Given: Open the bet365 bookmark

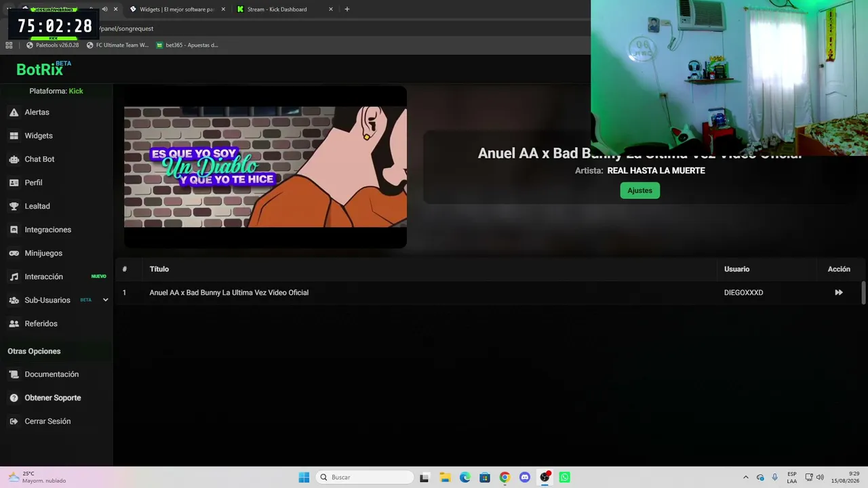Looking at the screenshot, I should pos(187,45).
